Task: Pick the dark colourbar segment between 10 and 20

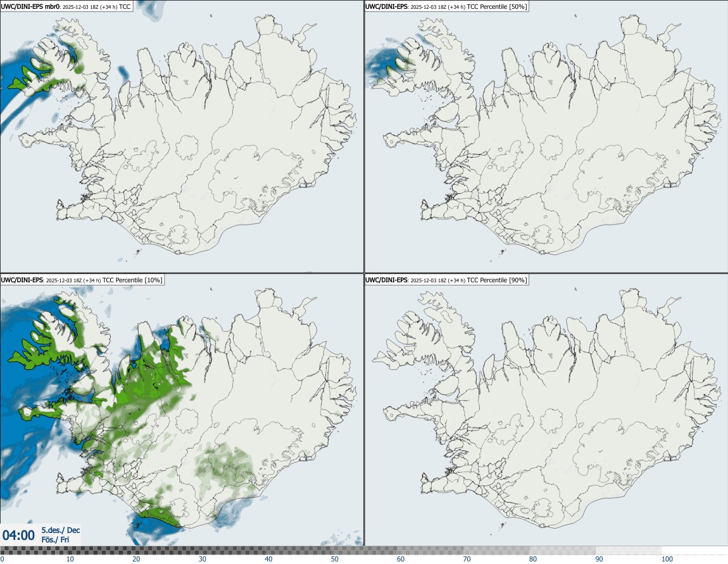Action: (x=99, y=551)
